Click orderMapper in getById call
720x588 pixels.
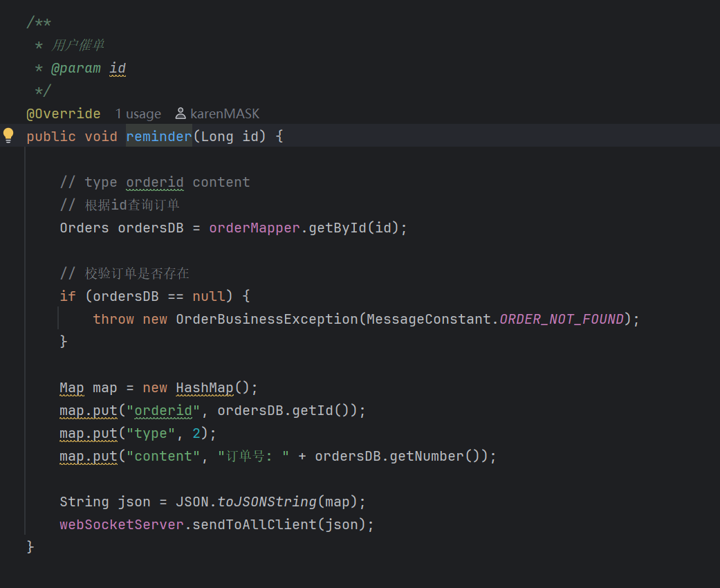(x=254, y=228)
